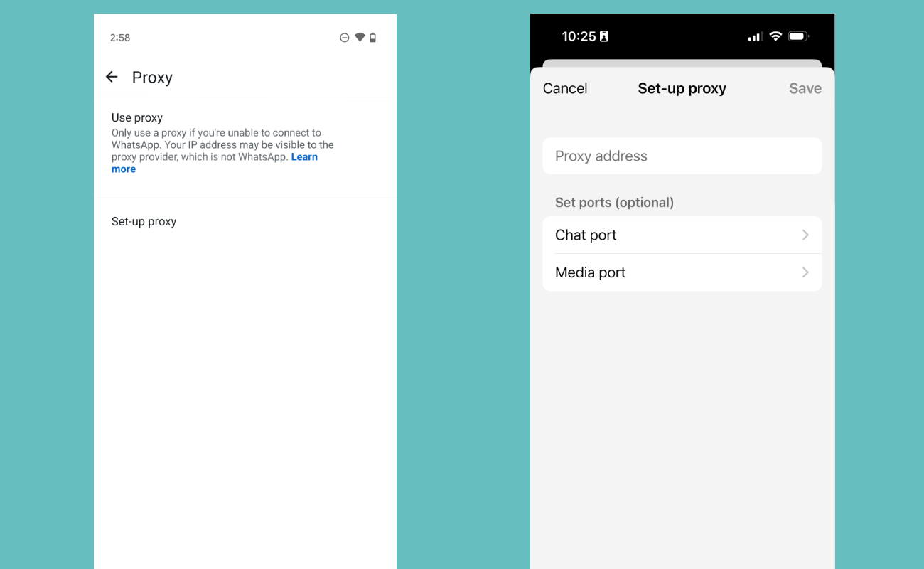Tap the do-not-disturb icon in Android status bar
The image size is (924, 569).
(345, 38)
